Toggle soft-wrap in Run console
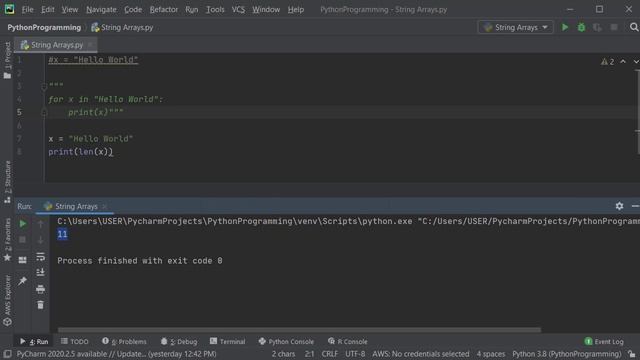The width and height of the screenshot is (640, 360). pyautogui.click(x=40, y=256)
